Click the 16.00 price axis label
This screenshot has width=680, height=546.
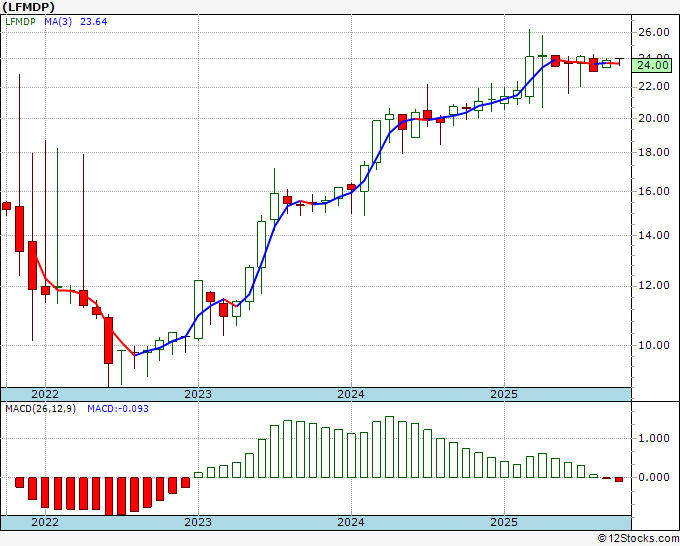pyautogui.click(x=654, y=191)
